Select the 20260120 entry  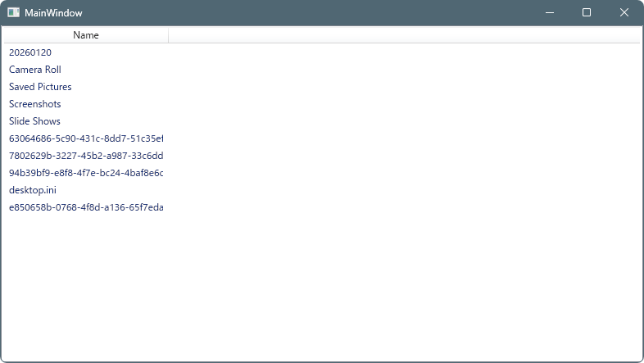click(30, 52)
